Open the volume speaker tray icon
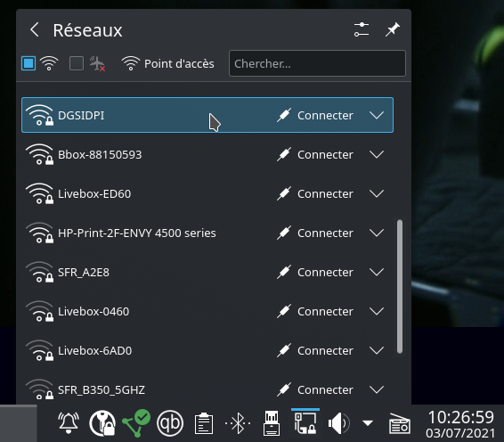This screenshot has width=504, height=442. click(x=338, y=423)
